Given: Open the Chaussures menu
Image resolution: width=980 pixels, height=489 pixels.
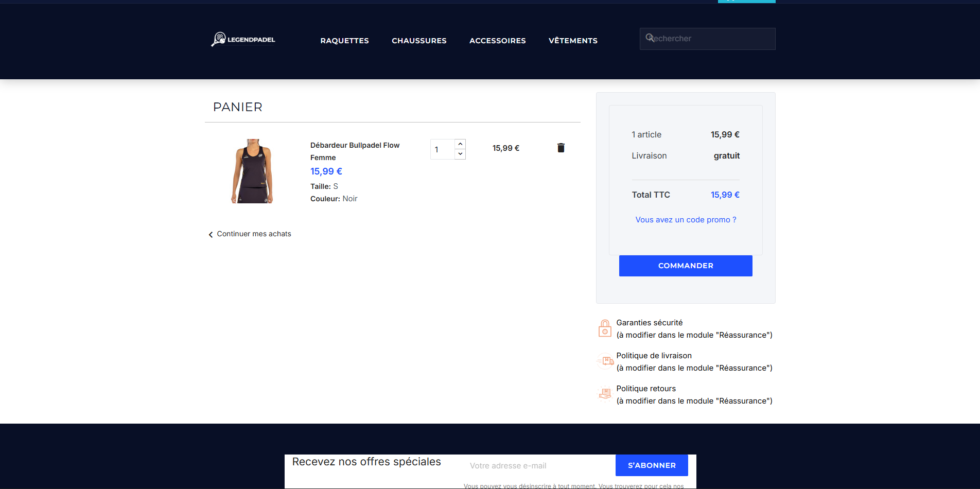Looking at the screenshot, I should pyautogui.click(x=419, y=41).
